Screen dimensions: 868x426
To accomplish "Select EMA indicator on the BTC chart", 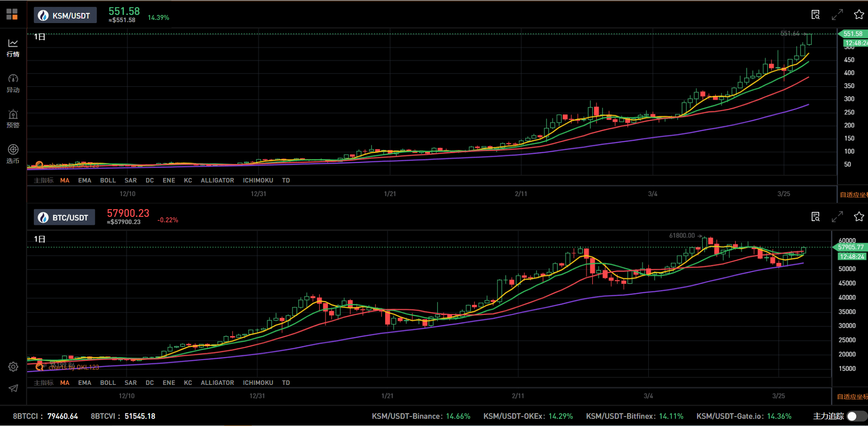I will point(85,383).
